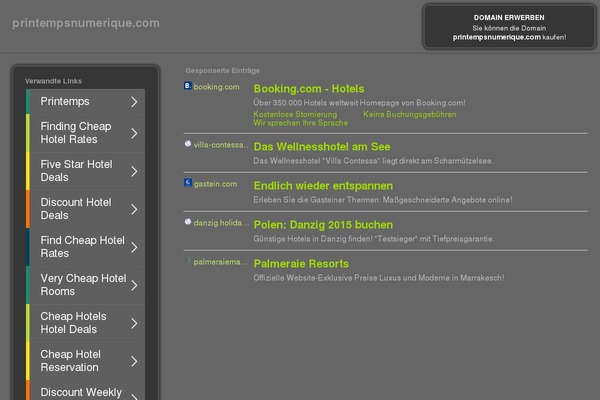
Task: Click chevron beside Discount Hotel Deals
Action: click(x=134, y=209)
